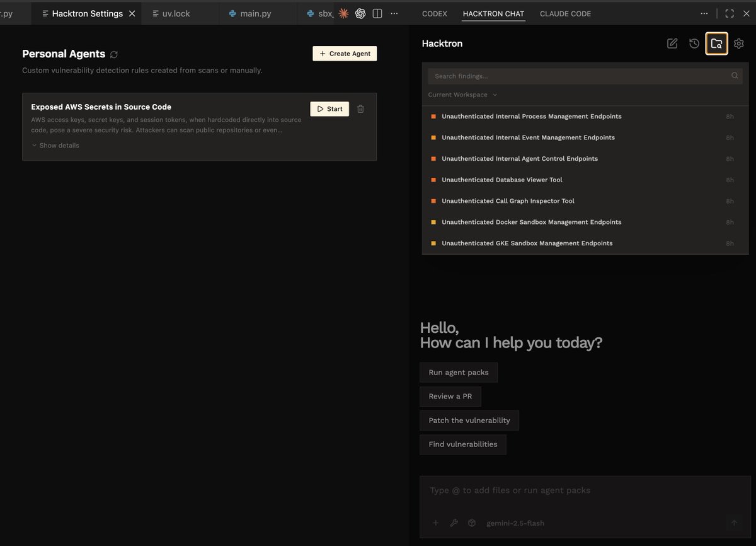The image size is (756, 546).
Task: Delete the Exposed AWS Secrets agent
Action: coord(360,109)
